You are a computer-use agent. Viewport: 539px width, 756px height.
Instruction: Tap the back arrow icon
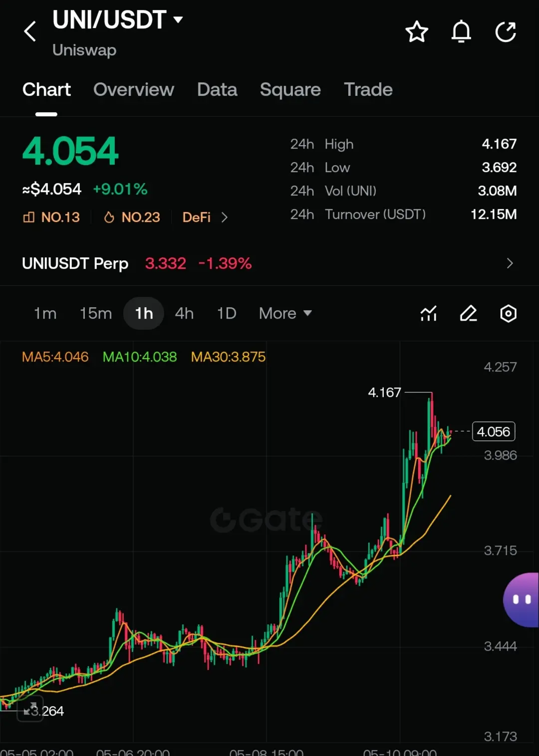tap(30, 31)
